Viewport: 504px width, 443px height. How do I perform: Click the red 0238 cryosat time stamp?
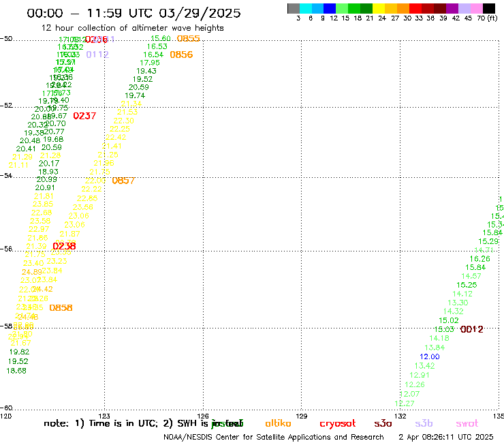click(x=64, y=246)
